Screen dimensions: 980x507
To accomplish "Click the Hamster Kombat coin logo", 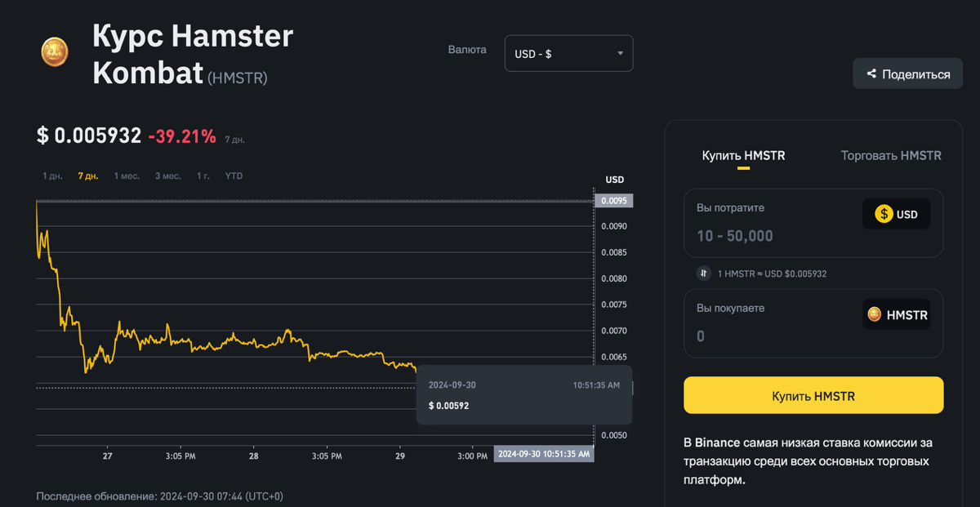I will click(x=55, y=52).
